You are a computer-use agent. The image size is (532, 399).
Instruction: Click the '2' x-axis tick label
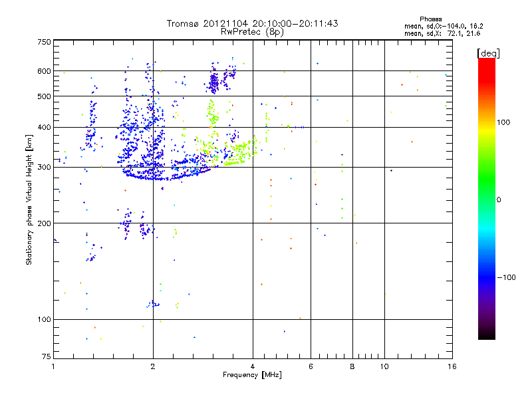click(153, 366)
